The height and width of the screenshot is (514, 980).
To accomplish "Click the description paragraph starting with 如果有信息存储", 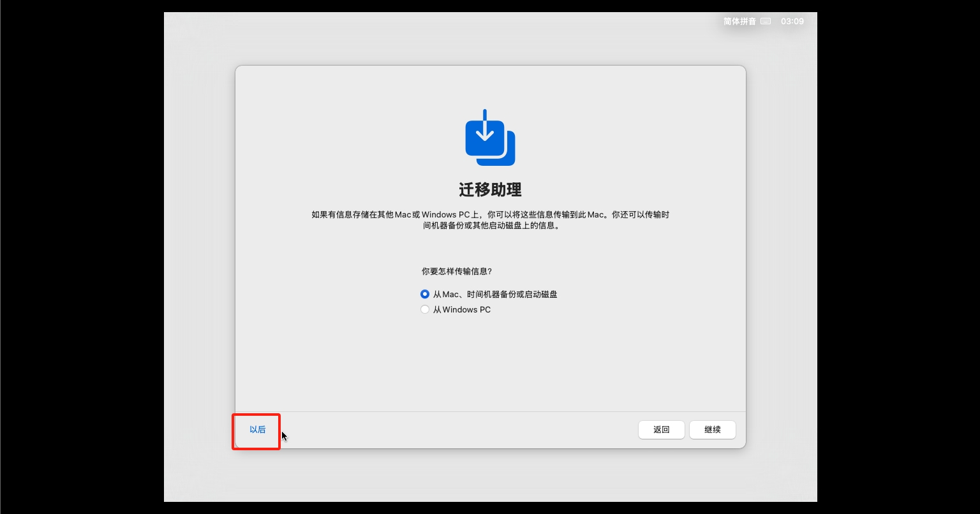I will pyautogui.click(x=490, y=220).
